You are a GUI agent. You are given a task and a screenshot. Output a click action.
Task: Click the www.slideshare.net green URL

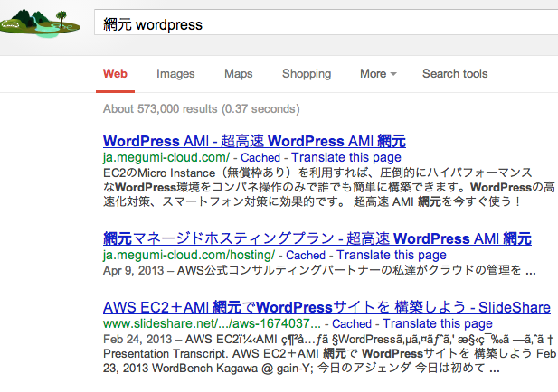[x=212, y=323]
